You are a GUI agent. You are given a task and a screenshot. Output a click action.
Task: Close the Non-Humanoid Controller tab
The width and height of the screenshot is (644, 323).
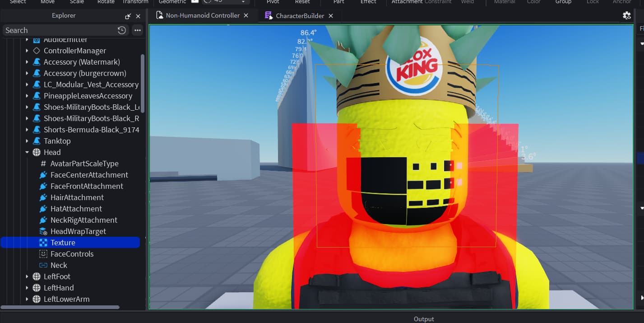(246, 15)
